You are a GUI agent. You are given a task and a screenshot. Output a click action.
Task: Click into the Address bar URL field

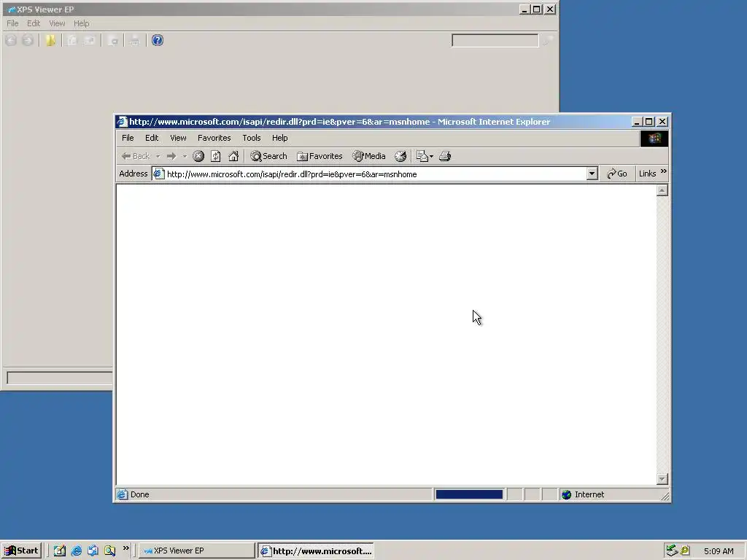(376, 174)
